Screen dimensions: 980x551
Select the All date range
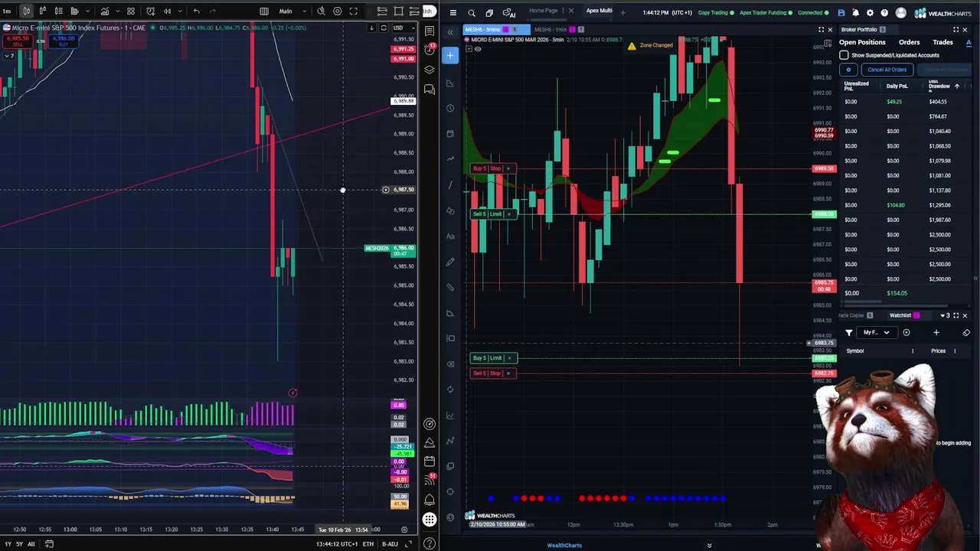pyautogui.click(x=31, y=544)
